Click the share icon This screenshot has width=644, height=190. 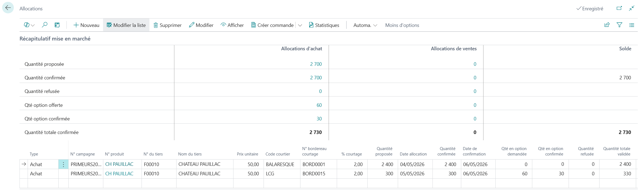[x=607, y=25]
